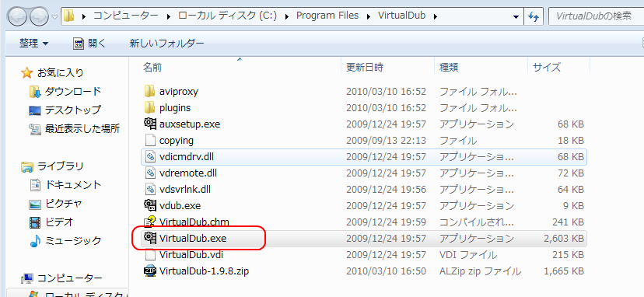Expand the arrow after コンピューター in path
This screenshot has height=297, width=644.
click(169, 17)
